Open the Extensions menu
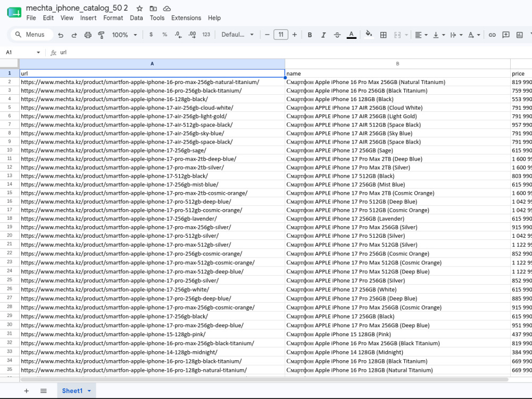Image resolution: width=532 pixels, height=399 pixels. pos(186,18)
